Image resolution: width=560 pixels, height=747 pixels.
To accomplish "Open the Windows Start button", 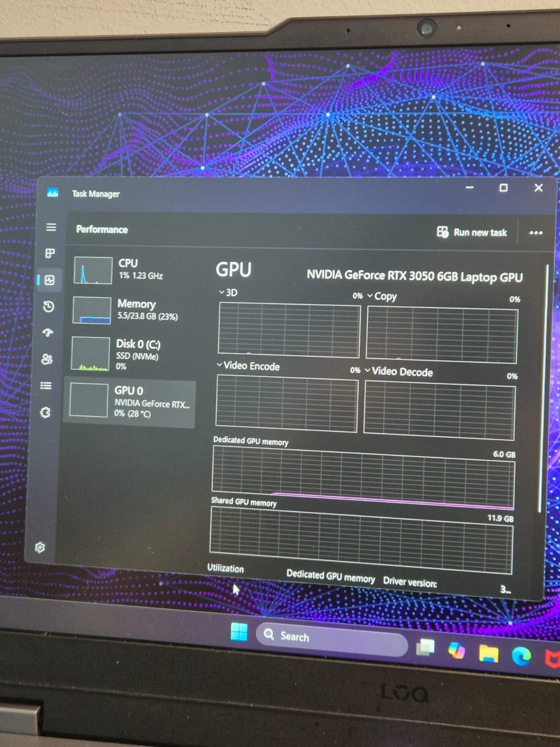I will point(239,632).
